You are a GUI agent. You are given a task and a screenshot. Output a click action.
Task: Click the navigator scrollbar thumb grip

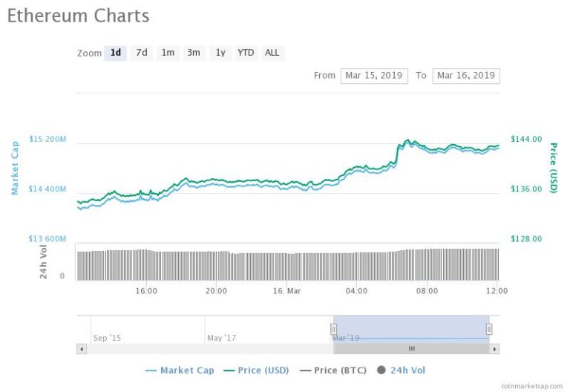pos(411,349)
